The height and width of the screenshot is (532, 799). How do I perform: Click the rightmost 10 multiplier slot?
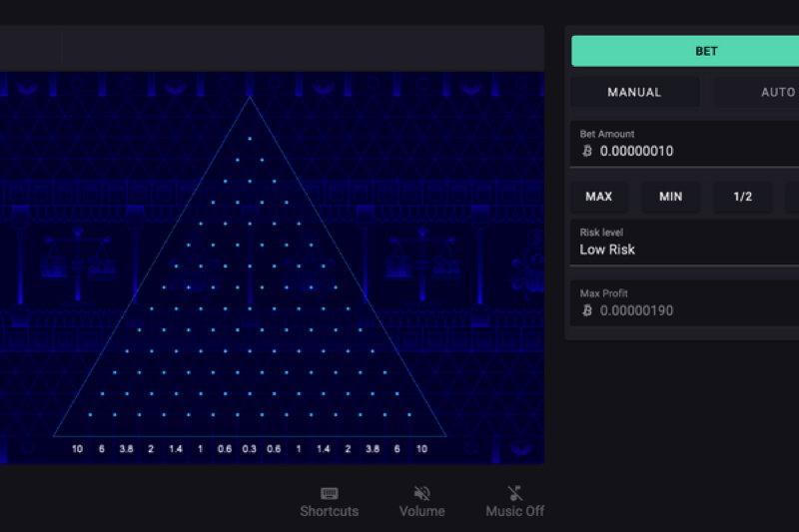tap(421, 449)
